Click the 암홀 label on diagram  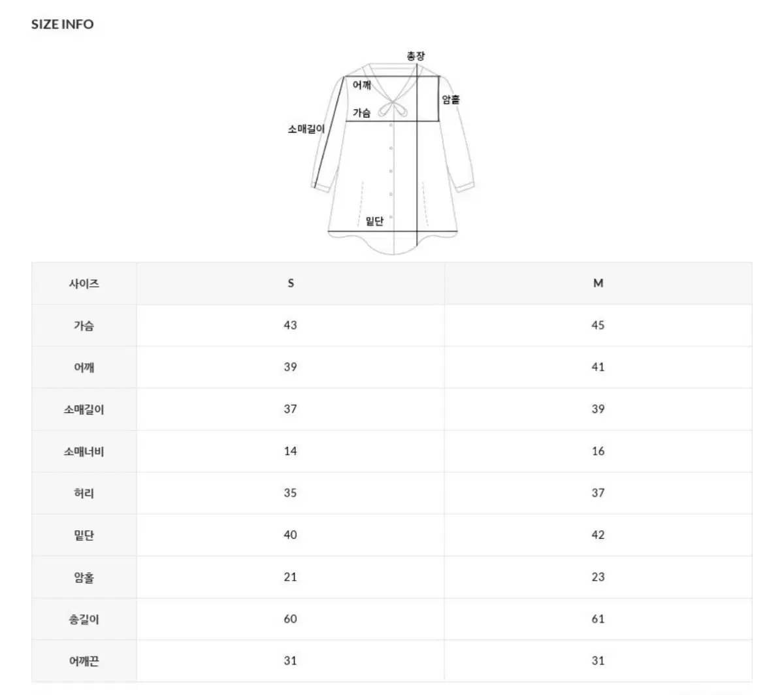pyautogui.click(x=451, y=99)
